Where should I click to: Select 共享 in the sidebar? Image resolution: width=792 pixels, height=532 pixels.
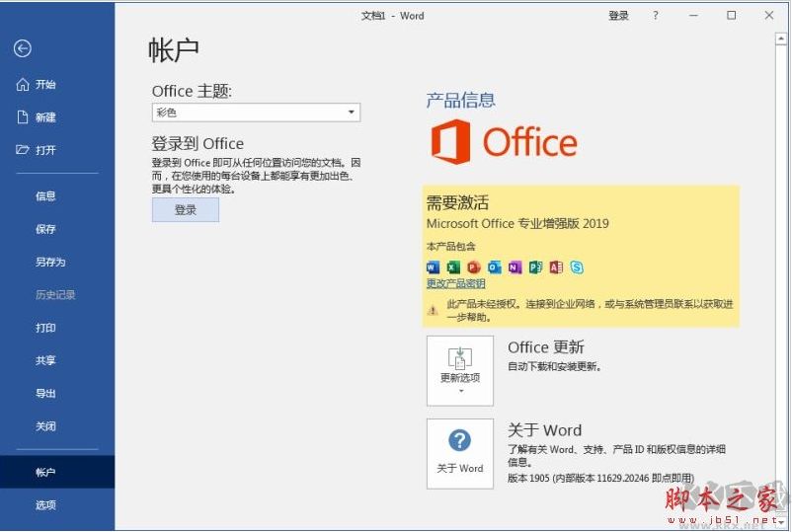click(45, 360)
